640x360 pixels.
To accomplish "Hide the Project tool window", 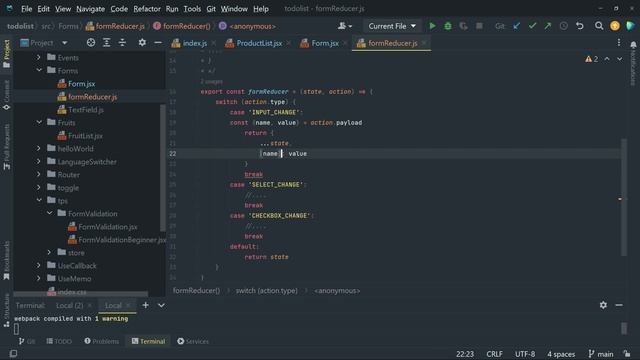I will (158, 42).
